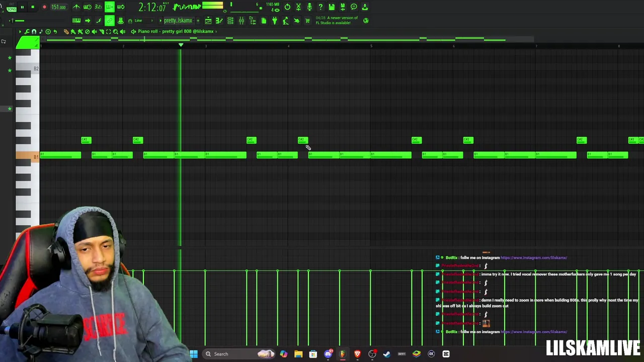The height and width of the screenshot is (362, 644).
Task: Toggle loop recording button
Action: (x=121, y=7)
